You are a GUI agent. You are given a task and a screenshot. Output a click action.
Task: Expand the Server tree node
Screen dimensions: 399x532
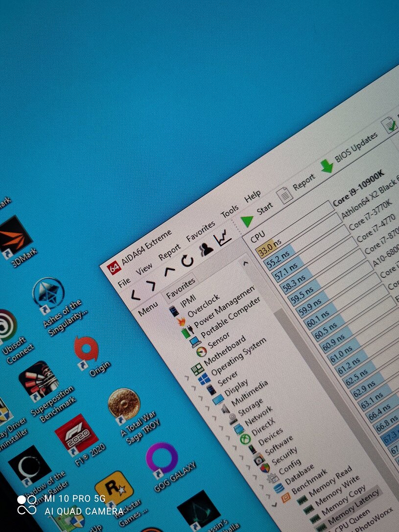(x=200, y=397)
